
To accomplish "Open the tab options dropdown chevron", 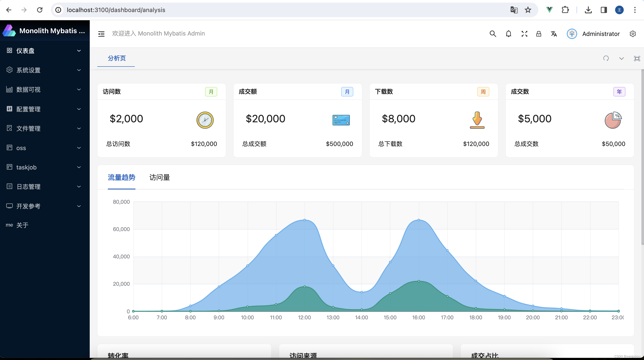I will (x=621, y=58).
